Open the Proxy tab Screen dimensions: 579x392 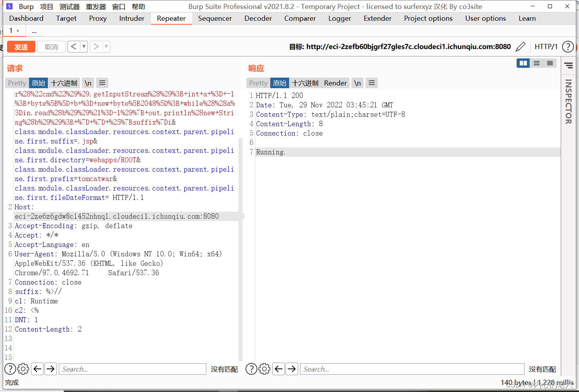coord(98,18)
